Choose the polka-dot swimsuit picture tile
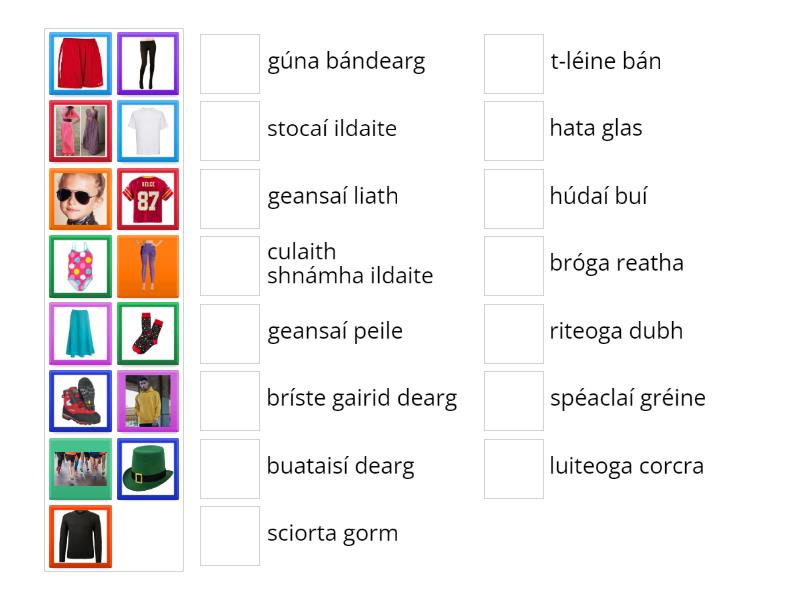The height and width of the screenshot is (600, 800). click(x=81, y=266)
